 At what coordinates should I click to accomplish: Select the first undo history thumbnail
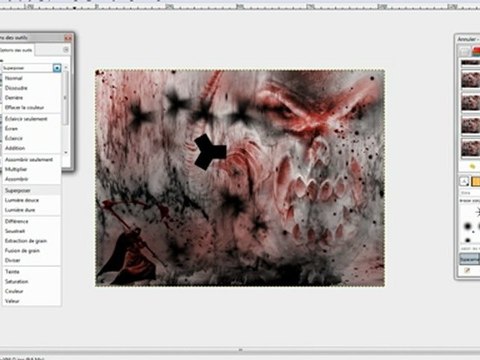click(470, 62)
